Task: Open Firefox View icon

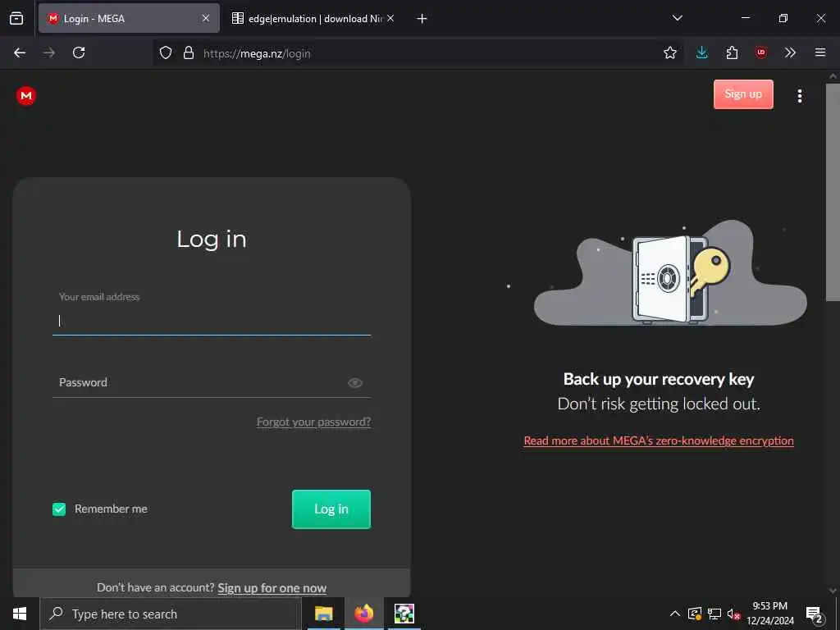Action: 16,18
